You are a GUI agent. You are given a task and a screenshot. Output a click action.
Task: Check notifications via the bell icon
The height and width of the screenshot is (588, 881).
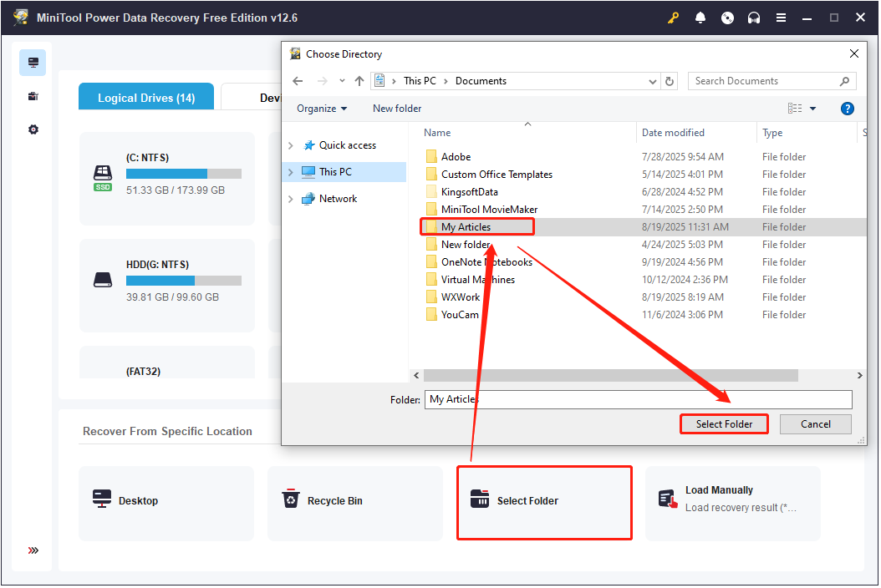pos(700,17)
